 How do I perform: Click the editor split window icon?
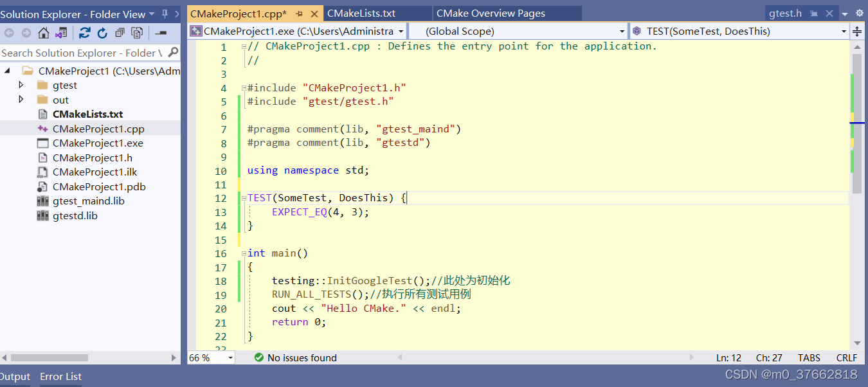[857, 31]
